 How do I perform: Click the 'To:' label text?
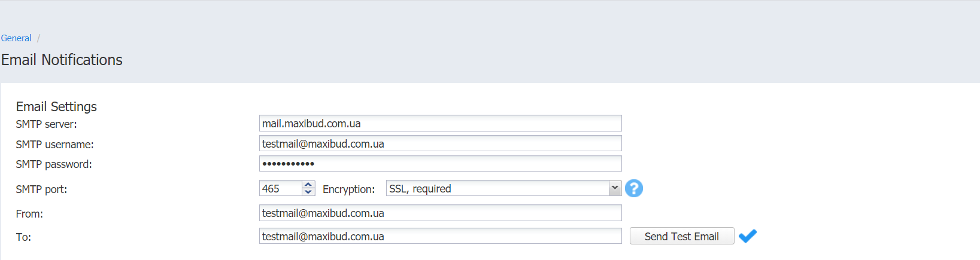(x=23, y=237)
